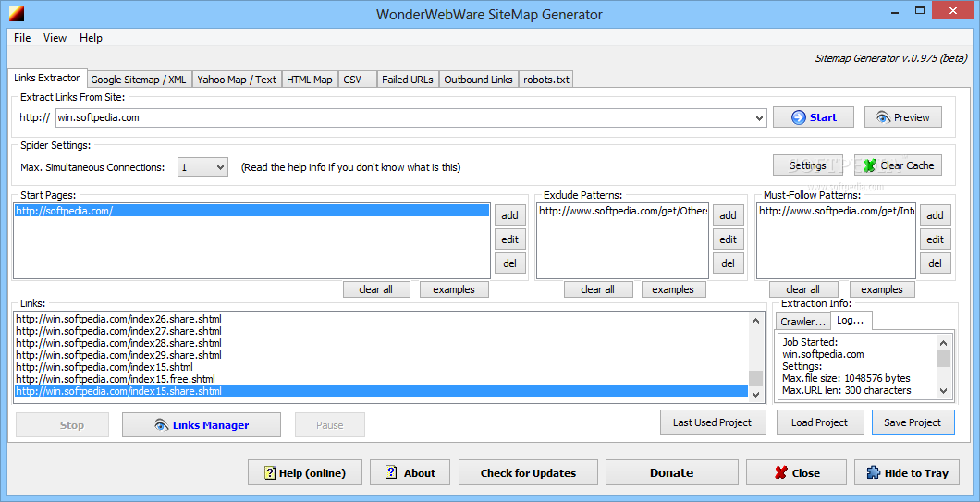Click the green X icon on Clear Cache
Screen dimensions: 980x502
(x=869, y=165)
